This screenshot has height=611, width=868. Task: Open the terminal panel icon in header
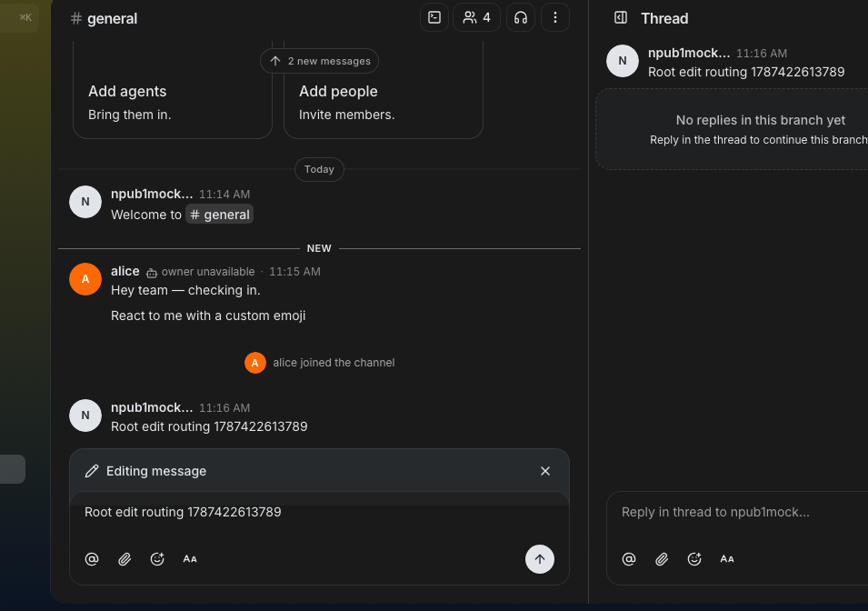(x=434, y=17)
